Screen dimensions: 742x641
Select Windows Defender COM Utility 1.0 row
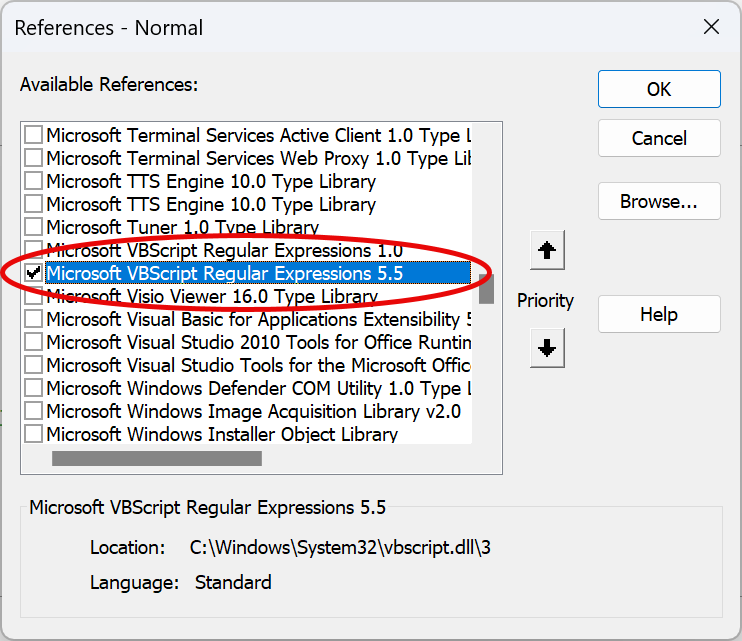coord(258,388)
